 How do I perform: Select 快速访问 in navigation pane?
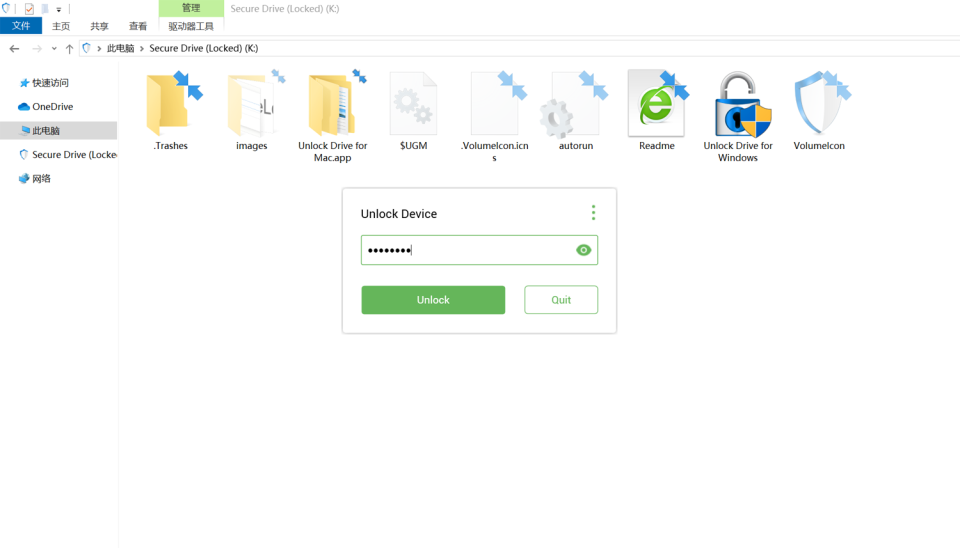tap(44, 83)
